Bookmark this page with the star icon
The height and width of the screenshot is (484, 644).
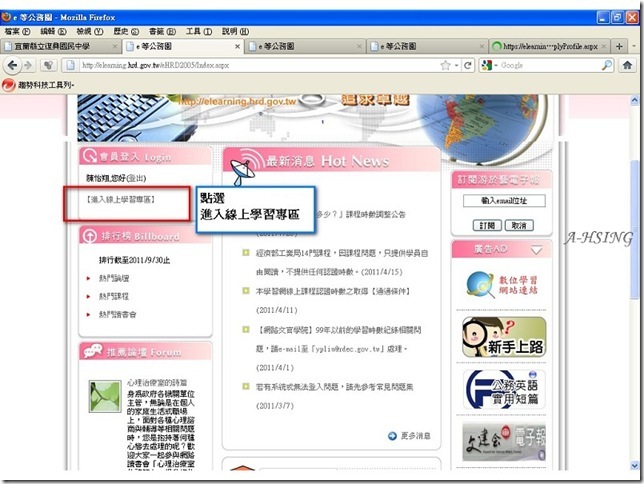click(445, 65)
